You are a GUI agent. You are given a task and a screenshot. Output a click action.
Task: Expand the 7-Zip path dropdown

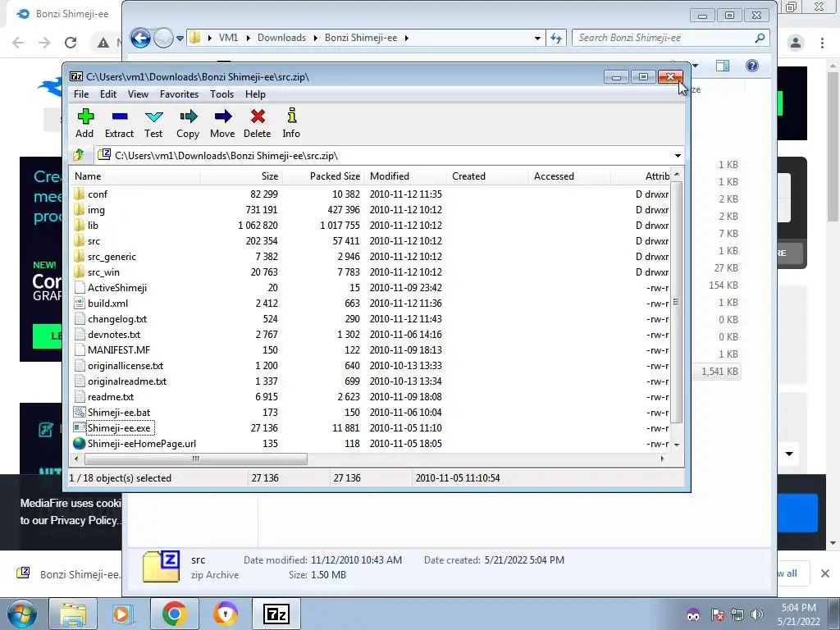pyautogui.click(x=678, y=156)
